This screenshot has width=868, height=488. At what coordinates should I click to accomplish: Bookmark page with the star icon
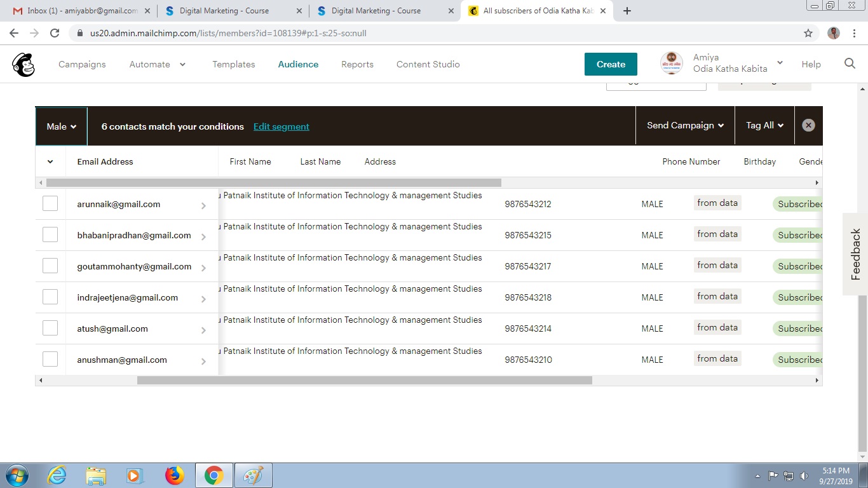(x=808, y=33)
